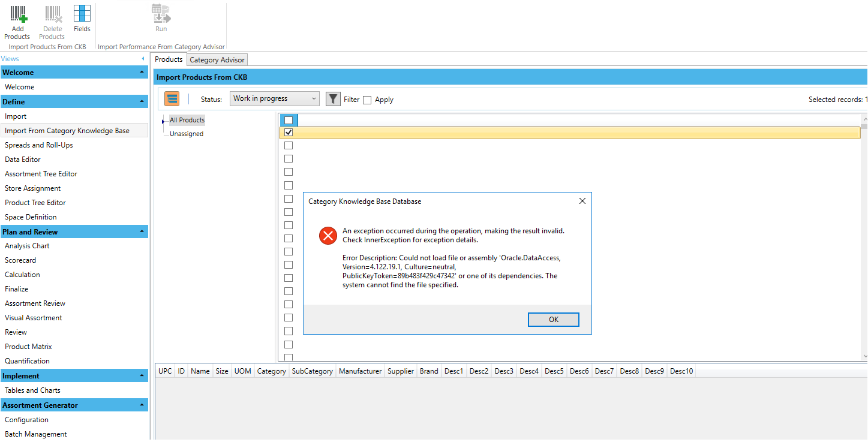Uncheck the selected highlighted row checkbox
This screenshot has height=442, width=868.
(x=289, y=132)
